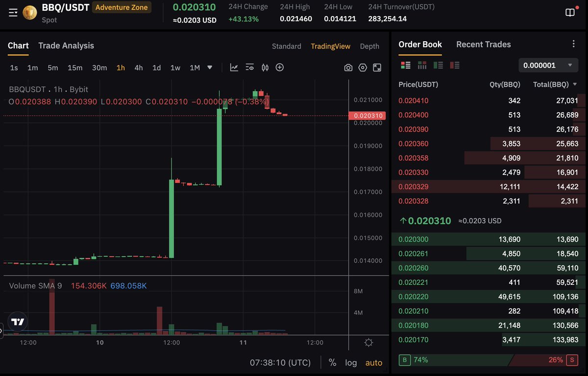
Task: Select the 1s time interval
Action: (14, 68)
